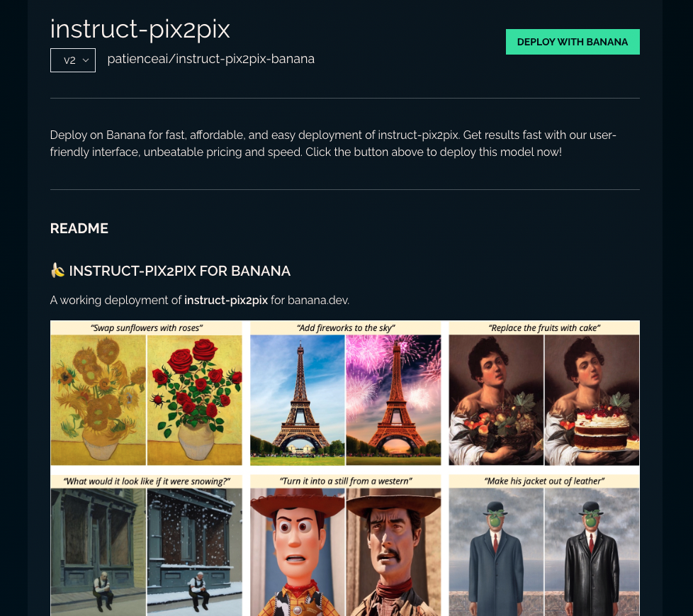Select the Woody cartoon cowboy image

point(298,552)
